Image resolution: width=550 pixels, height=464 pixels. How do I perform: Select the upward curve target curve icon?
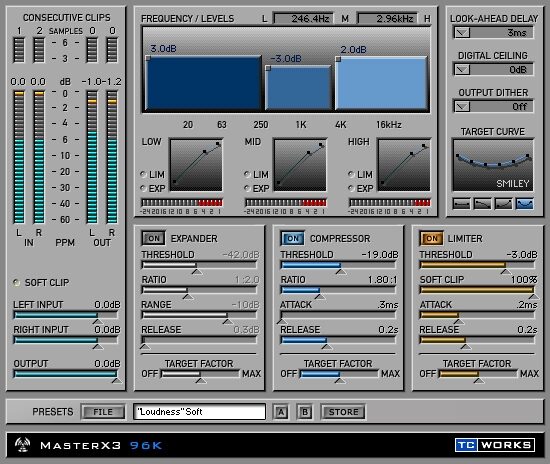(x=503, y=203)
